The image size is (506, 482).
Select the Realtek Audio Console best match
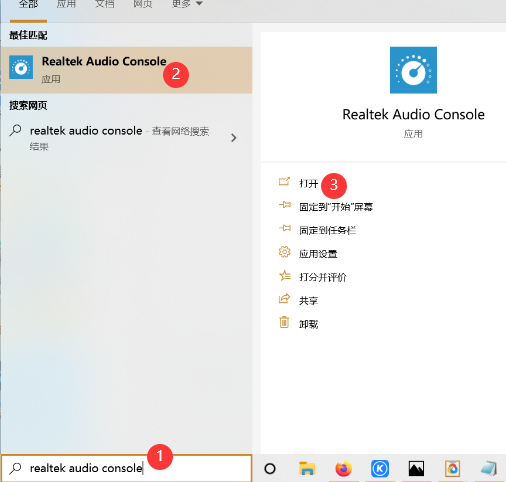[x=126, y=70]
